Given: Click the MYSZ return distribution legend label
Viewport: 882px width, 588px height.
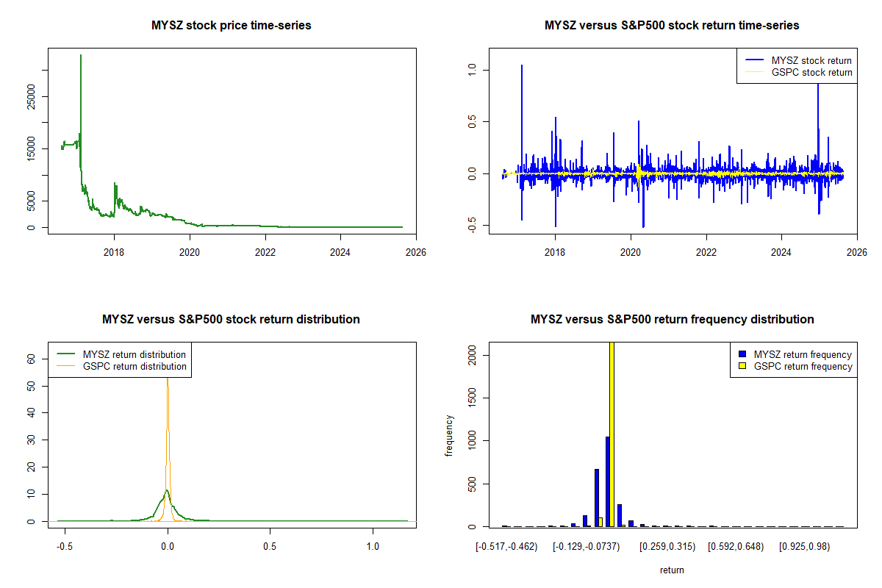Looking at the screenshot, I should point(135,354).
